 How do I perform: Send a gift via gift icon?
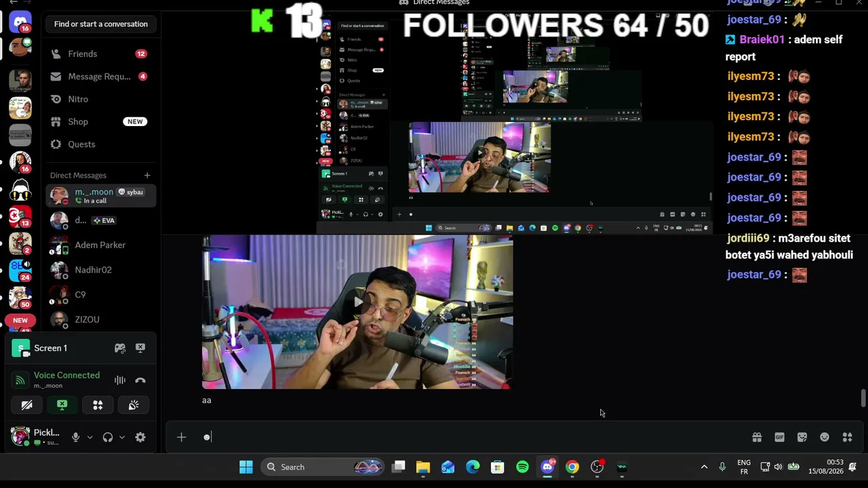(x=757, y=437)
